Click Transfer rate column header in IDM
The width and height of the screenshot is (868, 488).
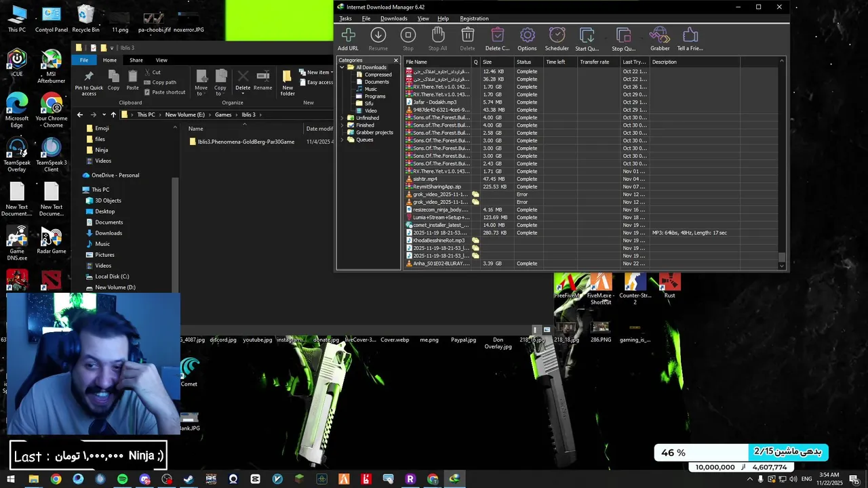coord(599,62)
